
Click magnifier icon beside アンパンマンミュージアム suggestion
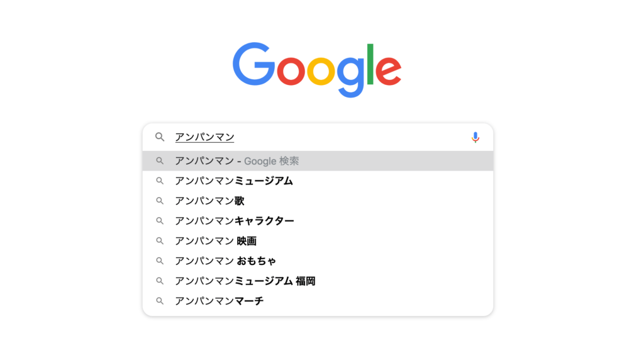click(160, 181)
